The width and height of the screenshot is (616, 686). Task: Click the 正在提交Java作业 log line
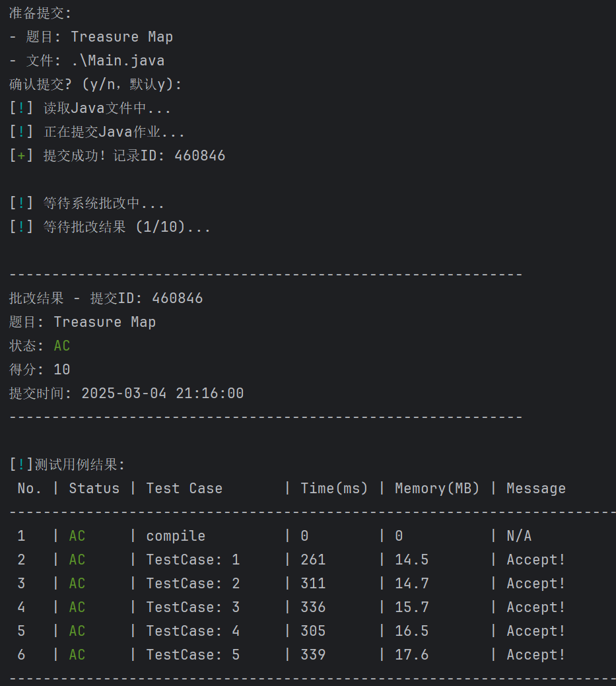(114, 132)
